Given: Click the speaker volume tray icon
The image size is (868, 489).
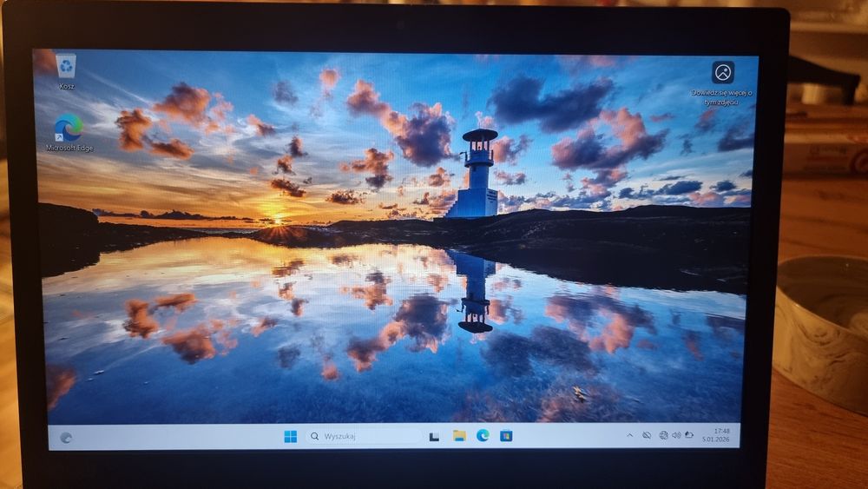Looking at the screenshot, I should pyautogui.click(x=676, y=435).
